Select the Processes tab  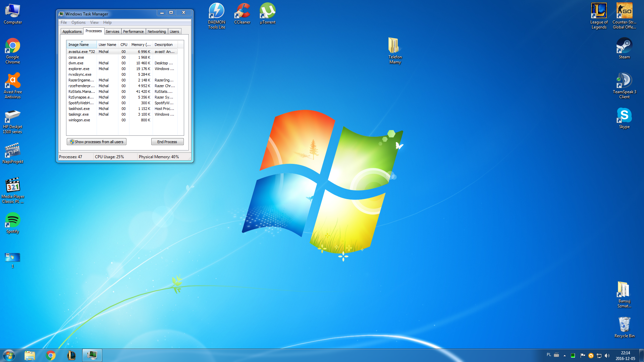tap(94, 31)
